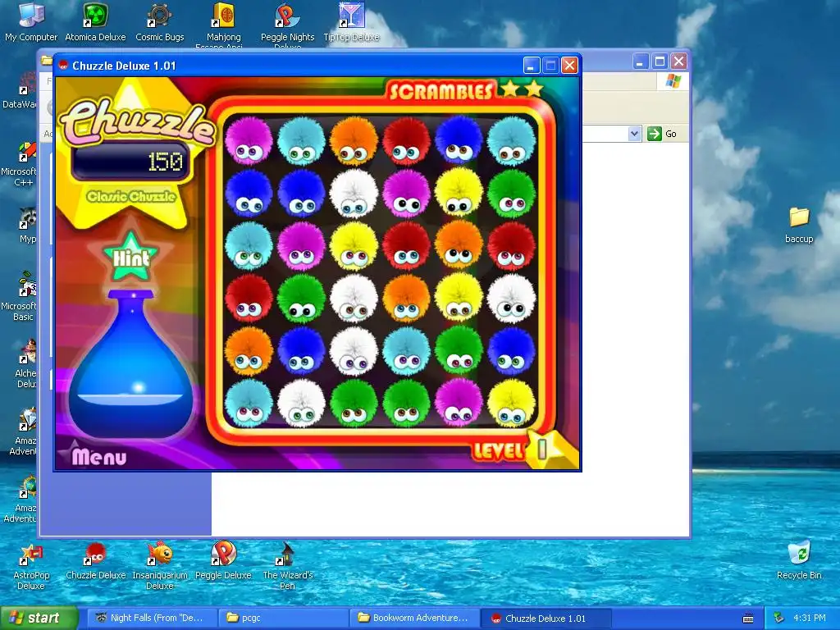This screenshot has width=840, height=630.
Task: Select the magenta chuzzle in second row
Action: click(406, 193)
